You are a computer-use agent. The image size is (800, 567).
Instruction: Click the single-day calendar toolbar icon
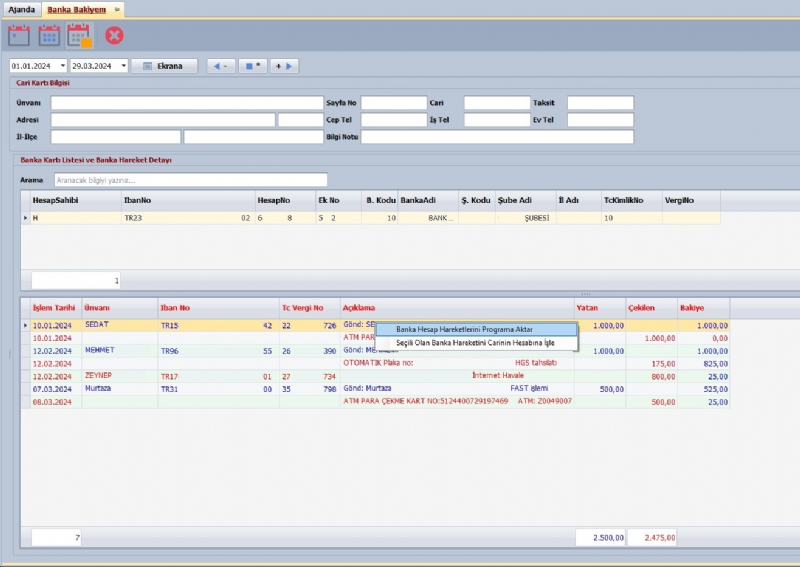tap(19, 36)
